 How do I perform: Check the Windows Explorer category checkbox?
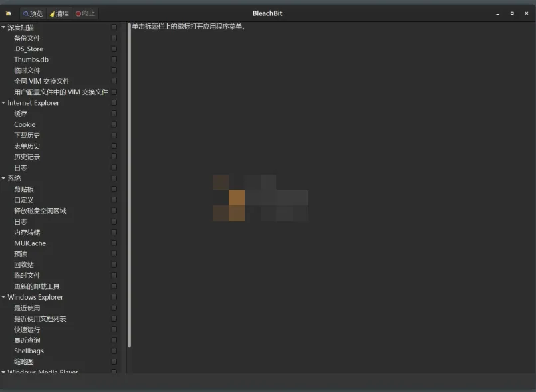point(114,297)
